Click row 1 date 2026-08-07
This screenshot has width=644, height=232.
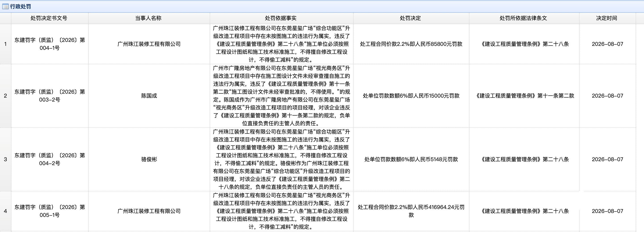[x=607, y=44]
